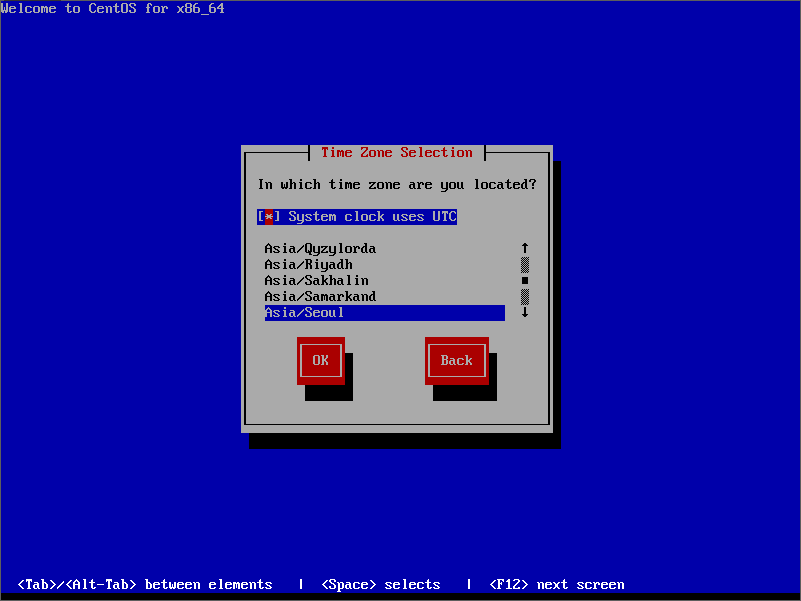Choose Asia/Sakhalin from the list
The width and height of the screenshot is (801, 601).
click(x=385, y=281)
